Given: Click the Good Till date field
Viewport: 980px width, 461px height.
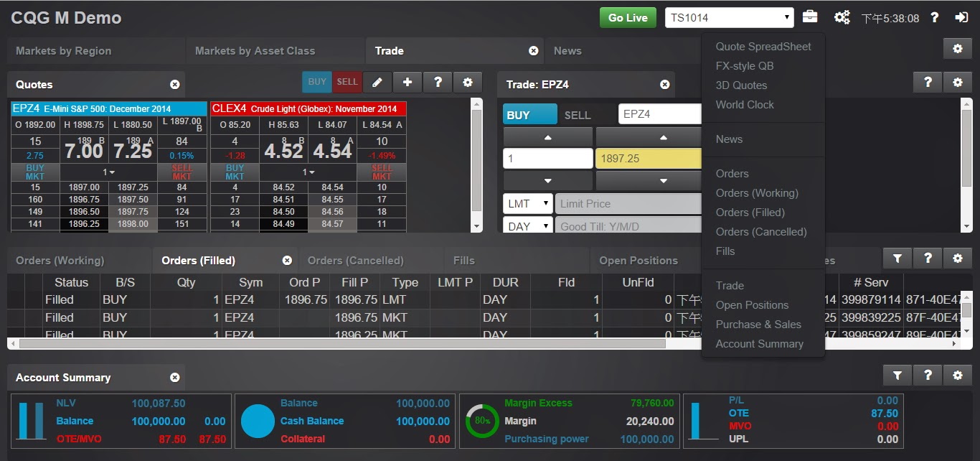Looking at the screenshot, I should 628,226.
